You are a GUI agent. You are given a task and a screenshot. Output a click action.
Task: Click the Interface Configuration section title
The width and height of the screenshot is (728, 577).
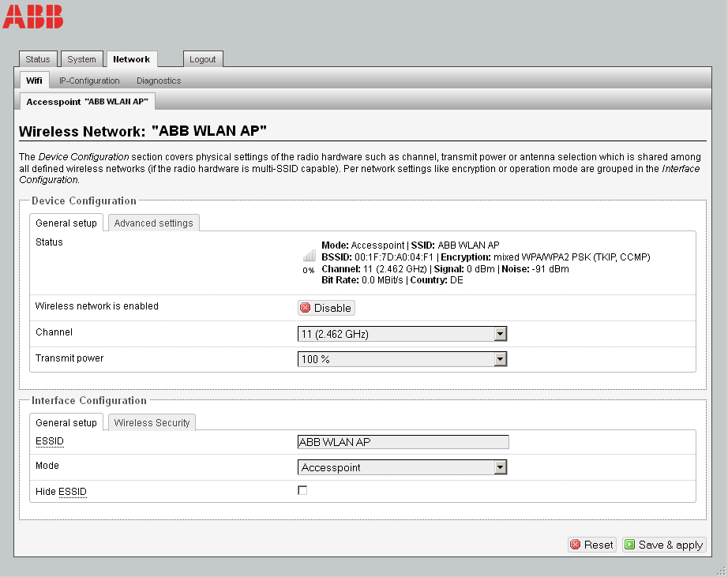(89, 400)
